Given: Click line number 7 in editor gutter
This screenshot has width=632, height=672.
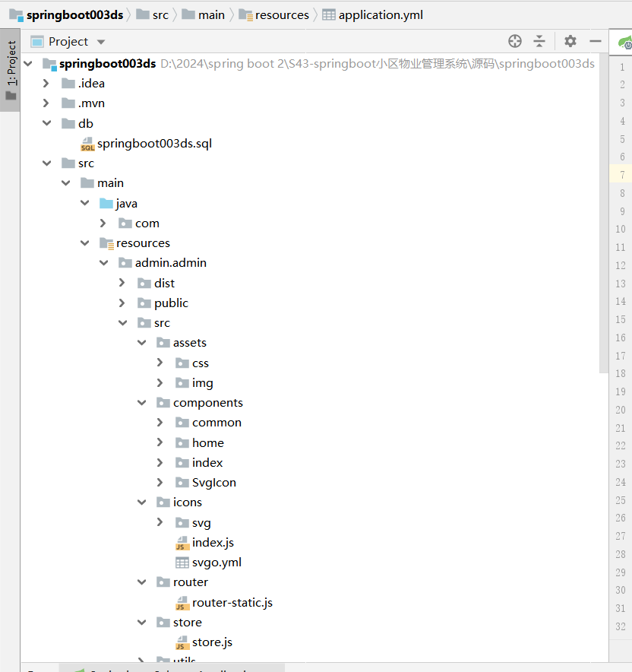Looking at the screenshot, I should pos(621,175).
